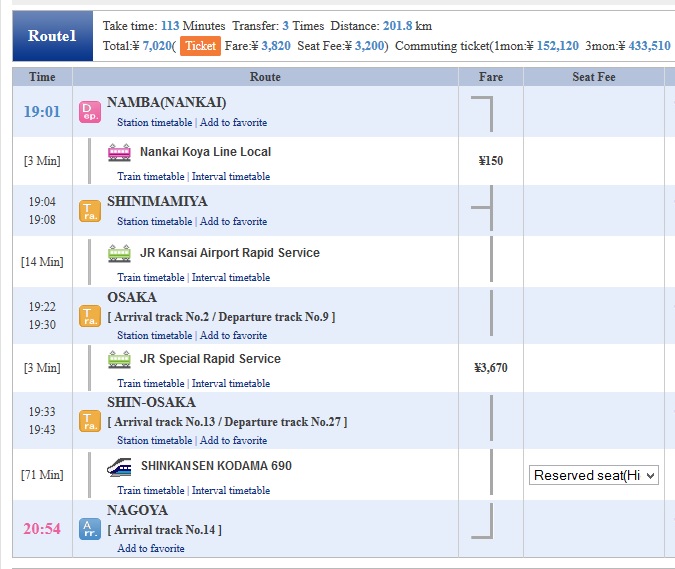This screenshot has height=569, width=675.
Task: Click the 19:01 departure time
Action: (42, 112)
